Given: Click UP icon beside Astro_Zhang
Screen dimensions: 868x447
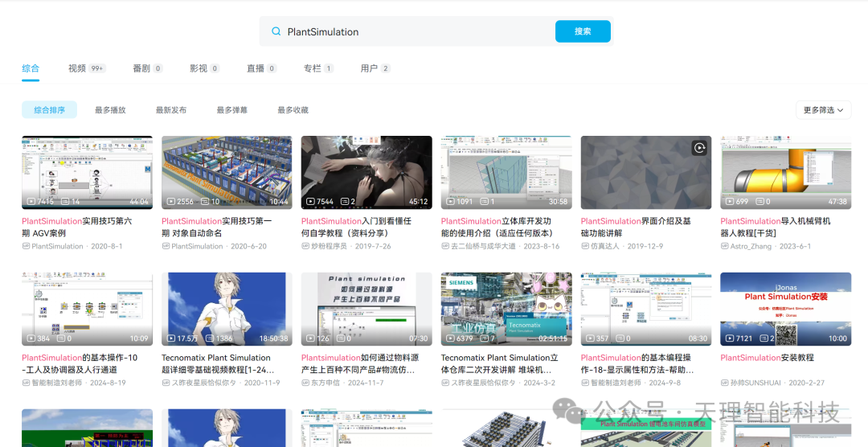Looking at the screenshot, I should 724,246.
